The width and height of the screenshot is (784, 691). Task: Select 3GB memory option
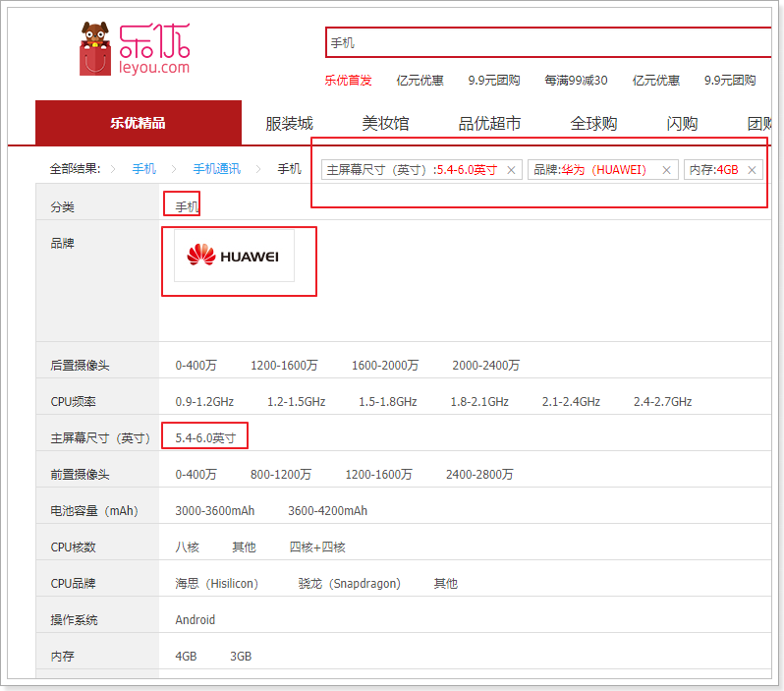click(241, 657)
